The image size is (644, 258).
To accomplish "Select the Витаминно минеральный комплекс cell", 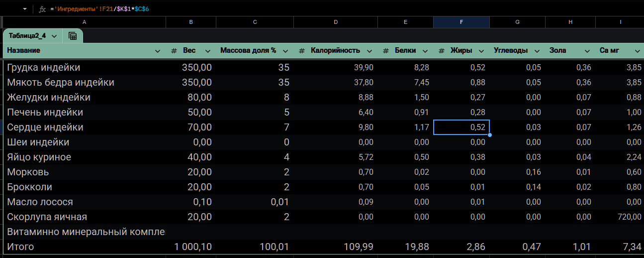I will pyautogui.click(x=84, y=232).
